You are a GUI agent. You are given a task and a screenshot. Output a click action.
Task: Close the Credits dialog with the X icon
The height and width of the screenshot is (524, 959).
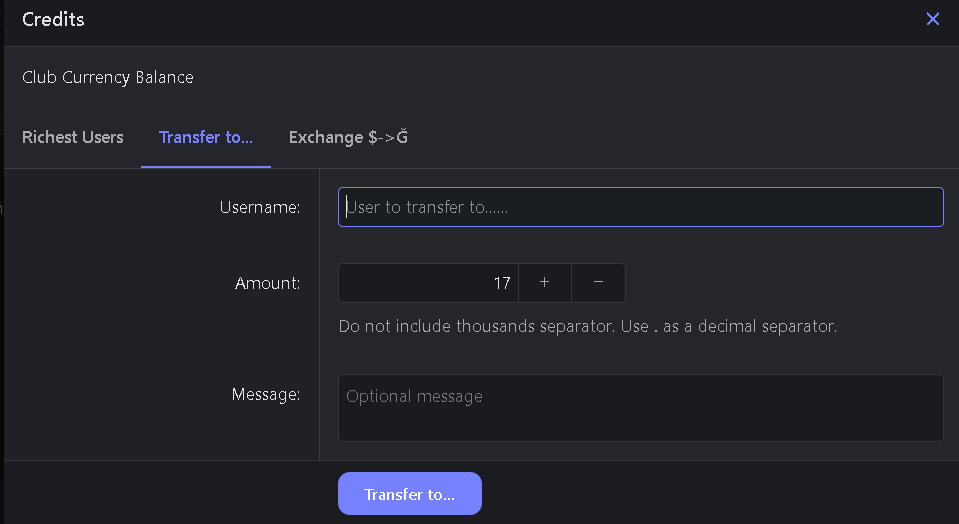pos(932,19)
